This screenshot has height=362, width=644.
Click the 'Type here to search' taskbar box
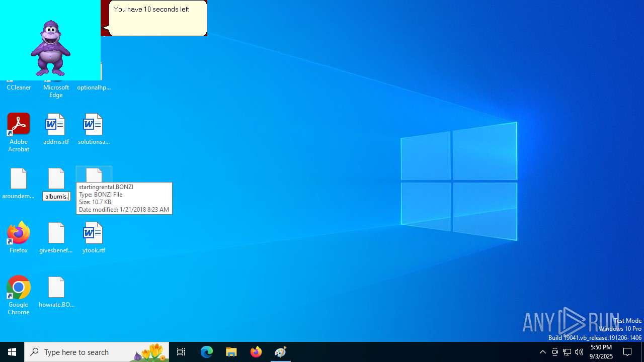point(97,352)
